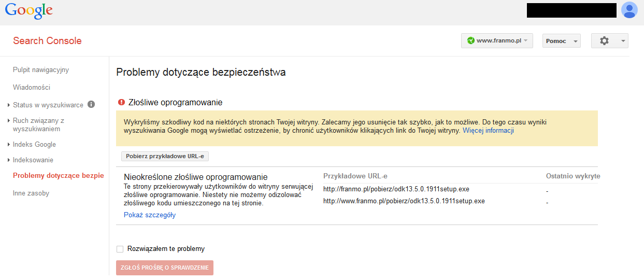Click Zgłoś prośbę o sprawdzenie button
The height and width of the screenshot is (280, 644).
click(x=165, y=268)
